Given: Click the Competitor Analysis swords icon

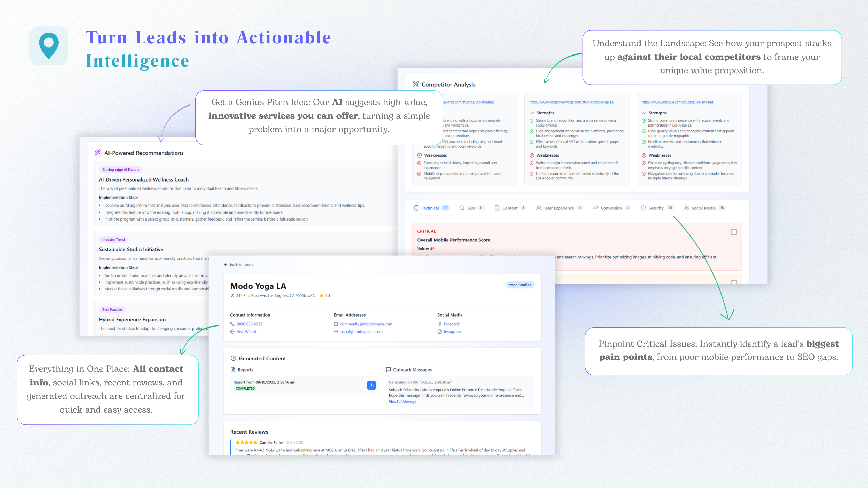Looking at the screenshot, I should [415, 84].
